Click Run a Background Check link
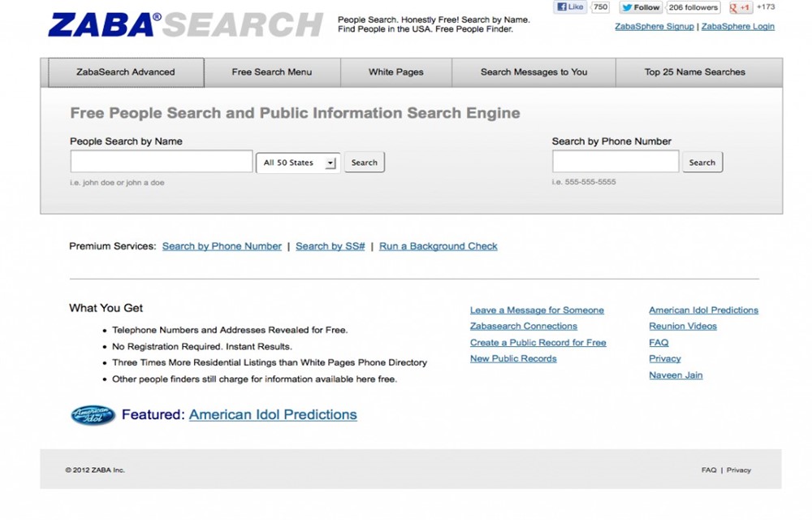This screenshot has width=812, height=520. [438, 246]
